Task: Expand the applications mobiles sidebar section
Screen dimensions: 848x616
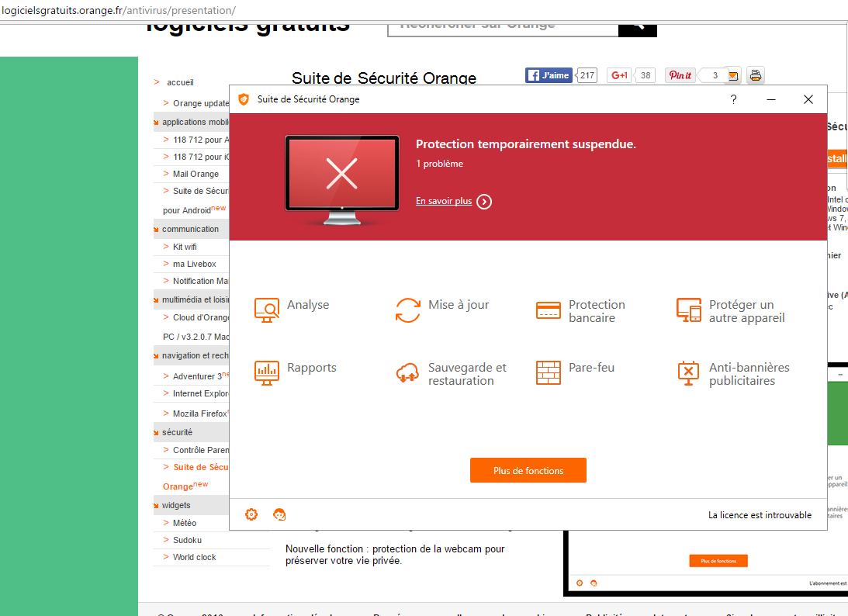Action: [192, 123]
